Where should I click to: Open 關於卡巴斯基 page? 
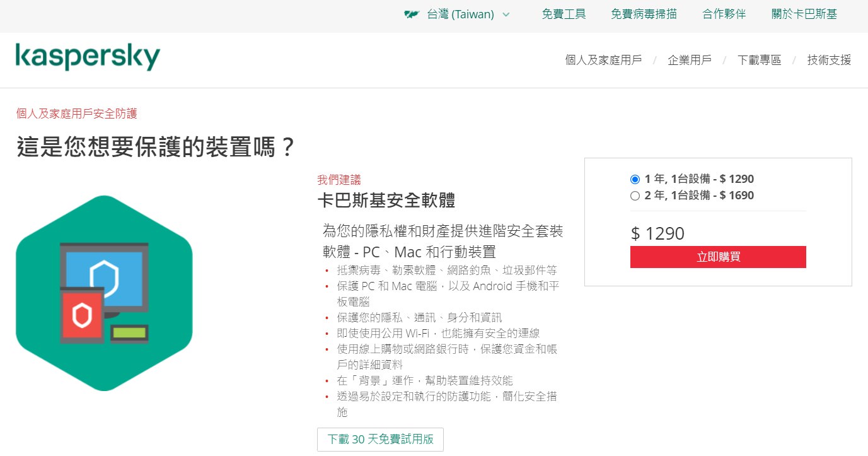804,14
